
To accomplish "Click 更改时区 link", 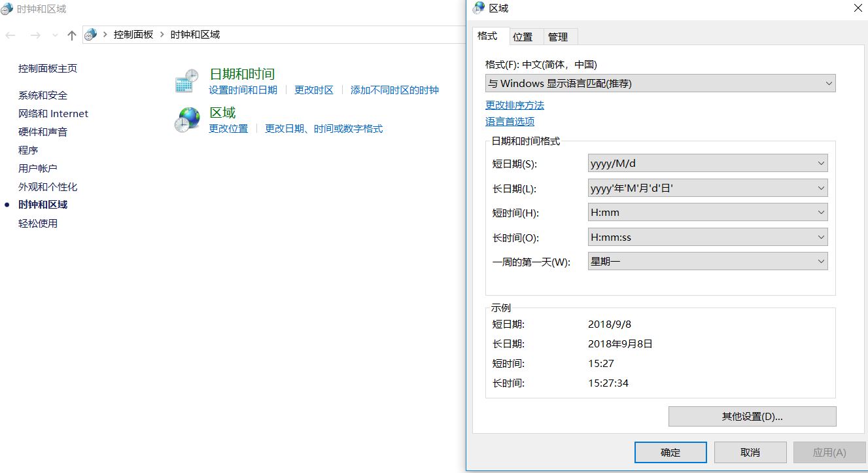I will [x=314, y=90].
